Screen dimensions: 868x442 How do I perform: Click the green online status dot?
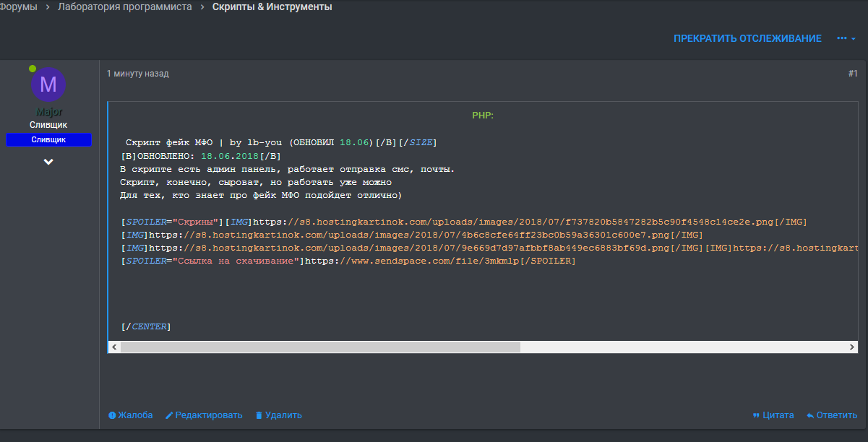click(x=33, y=69)
